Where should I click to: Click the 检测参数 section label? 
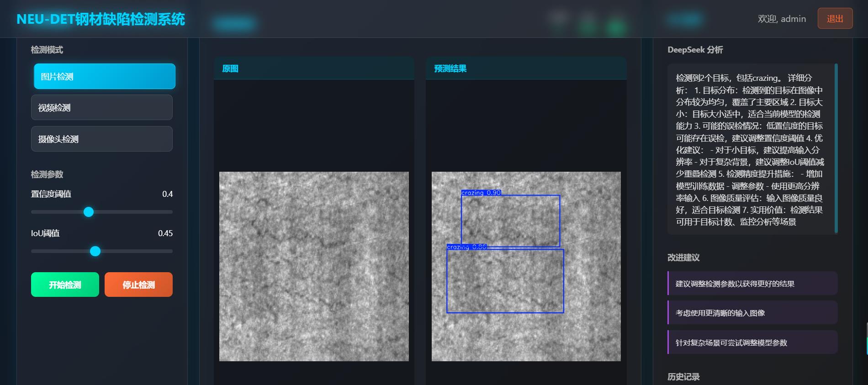47,174
